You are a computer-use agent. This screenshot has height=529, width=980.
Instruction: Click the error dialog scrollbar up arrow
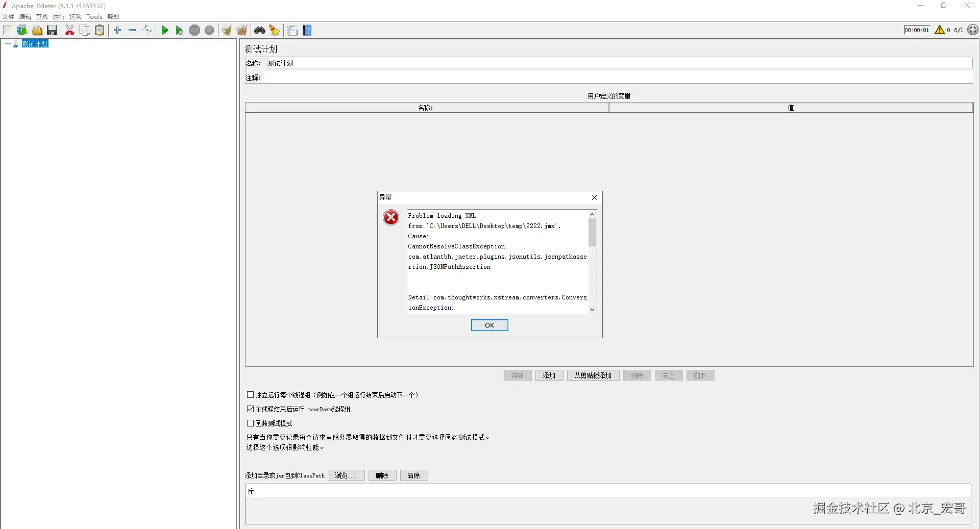coord(593,214)
